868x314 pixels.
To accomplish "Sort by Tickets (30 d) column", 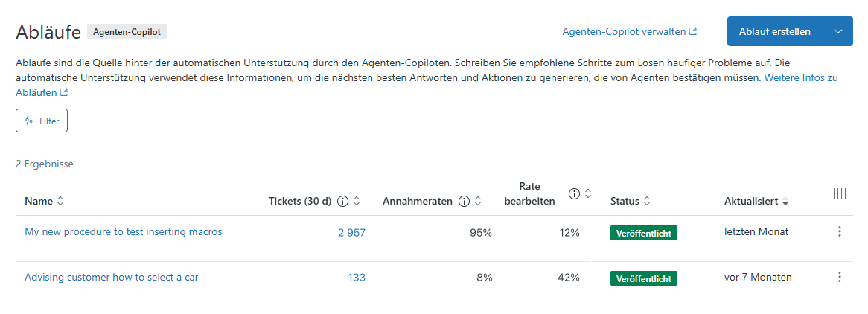I will click(357, 201).
